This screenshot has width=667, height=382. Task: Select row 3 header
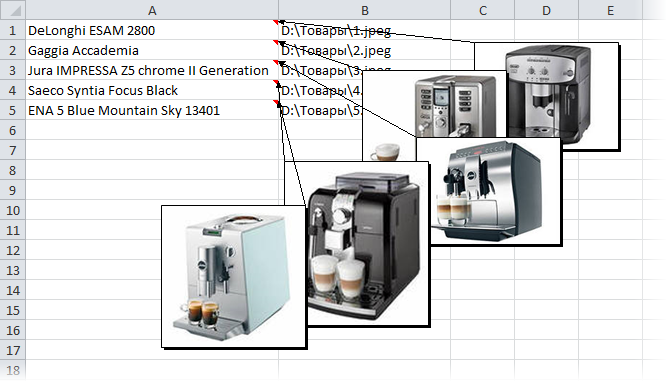pos(13,70)
